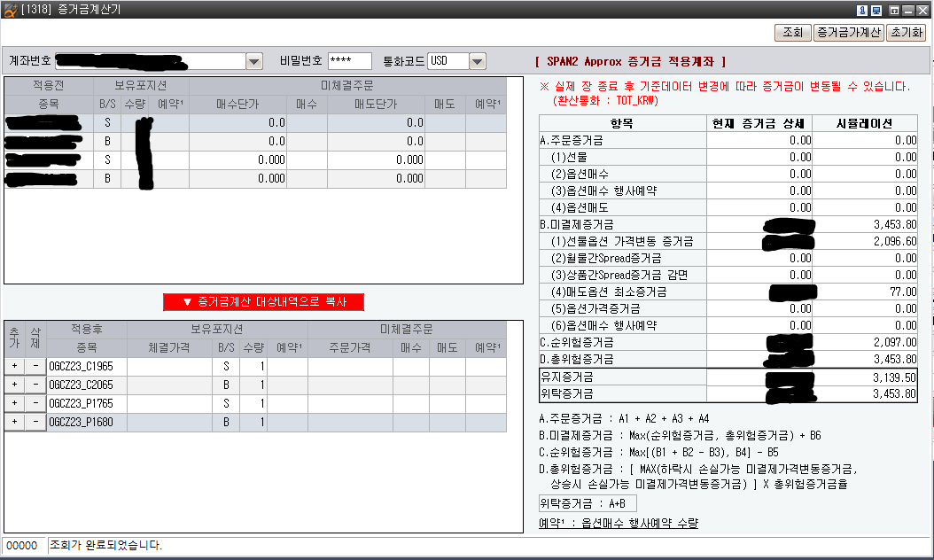Viewport: 934px width, 560px height.
Task: Click the pop-out window icon in title bar
Action: click(x=893, y=10)
